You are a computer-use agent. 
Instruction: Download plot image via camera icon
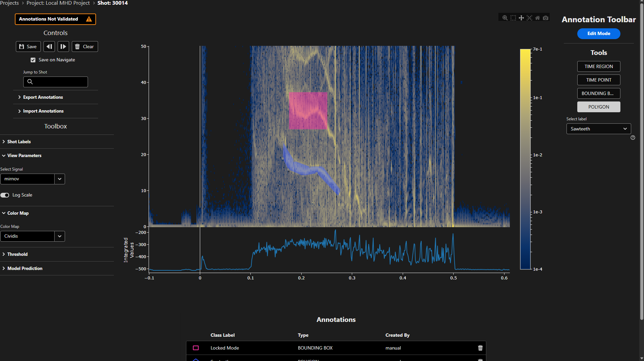(x=546, y=18)
